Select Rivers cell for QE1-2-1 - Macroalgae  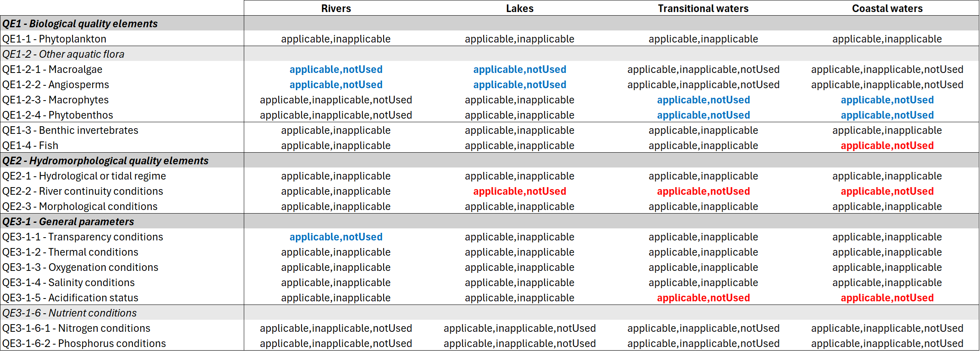pyautogui.click(x=336, y=69)
